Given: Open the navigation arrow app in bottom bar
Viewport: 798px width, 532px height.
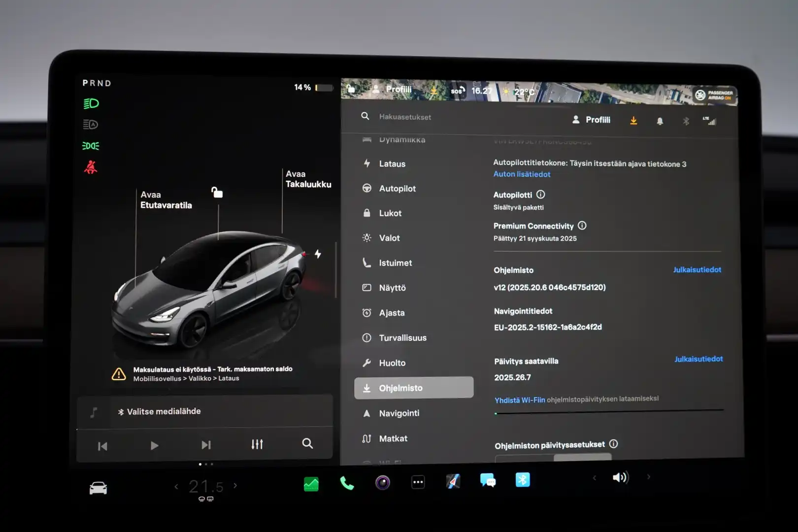Looking at the screenshot, I should 453,481.
